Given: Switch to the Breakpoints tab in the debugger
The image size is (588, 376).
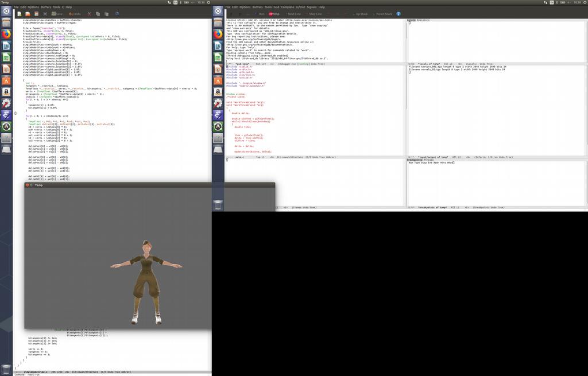Looking at the screenshot, I should tap(415, 160).
